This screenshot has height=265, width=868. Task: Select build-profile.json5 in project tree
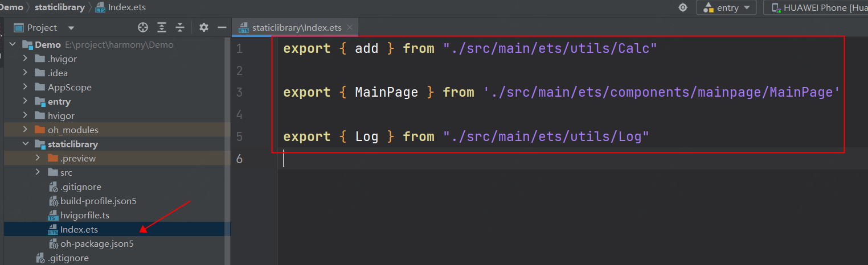[x=99, y=201]
